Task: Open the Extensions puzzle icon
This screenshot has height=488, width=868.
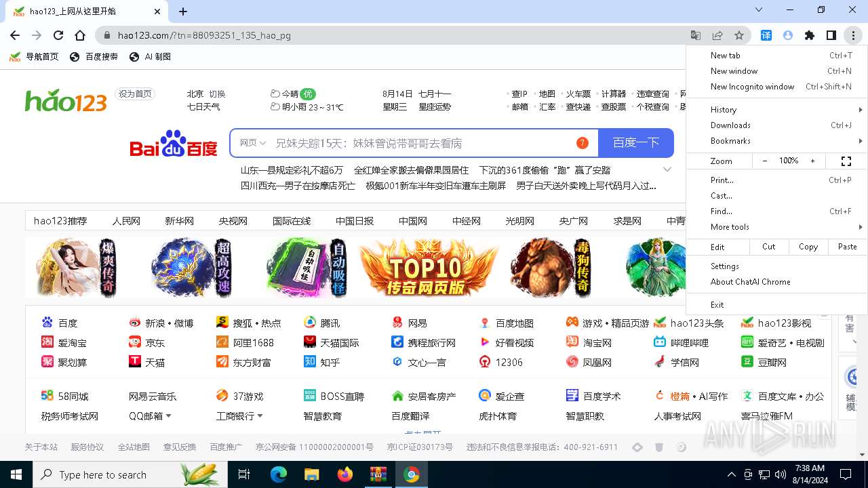Action: [x=809, y=35]
